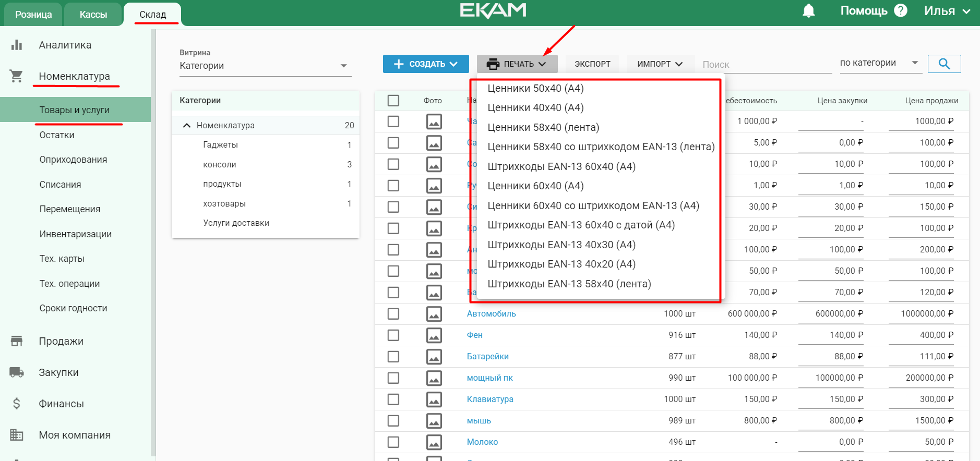Click the help question mark icon
Viewport: 980px width, 461px height.
[901, 10]
